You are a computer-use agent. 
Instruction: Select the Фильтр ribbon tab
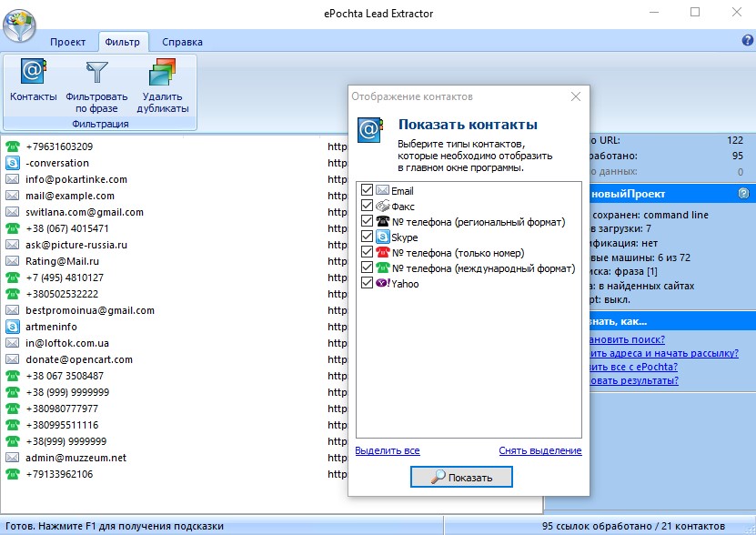[123, 42]
